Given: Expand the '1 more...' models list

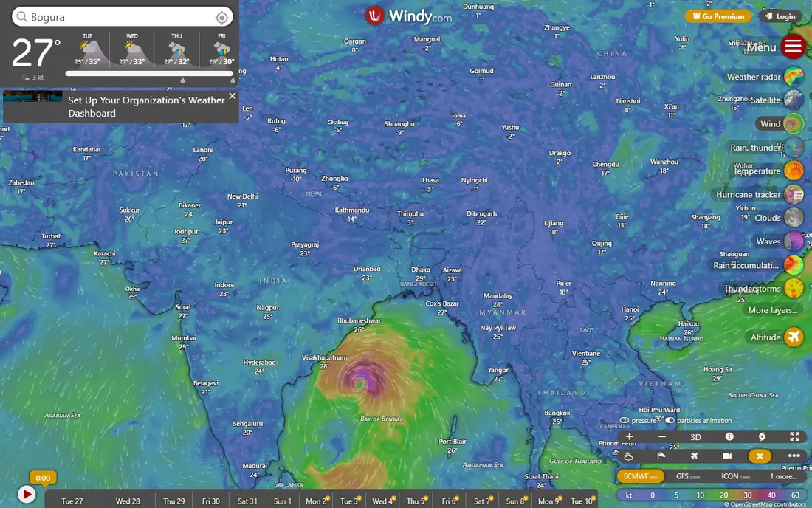Looking at the screenshot, I should click(783, 476).
